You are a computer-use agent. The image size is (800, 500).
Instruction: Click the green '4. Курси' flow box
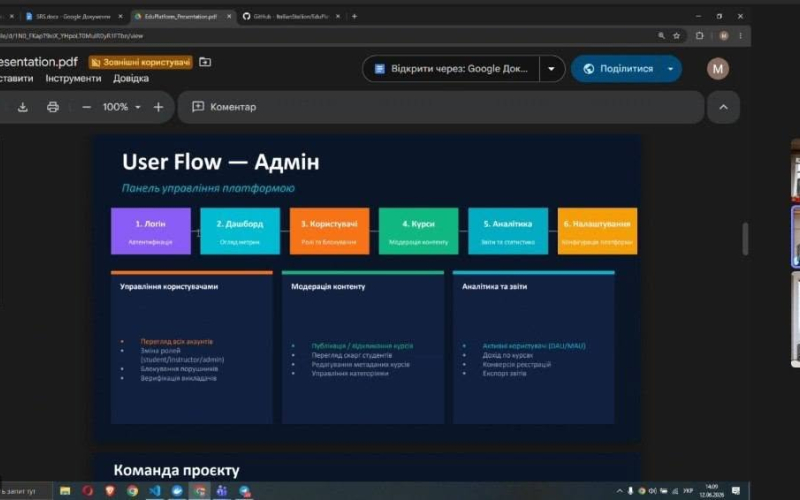pos(418,231)
